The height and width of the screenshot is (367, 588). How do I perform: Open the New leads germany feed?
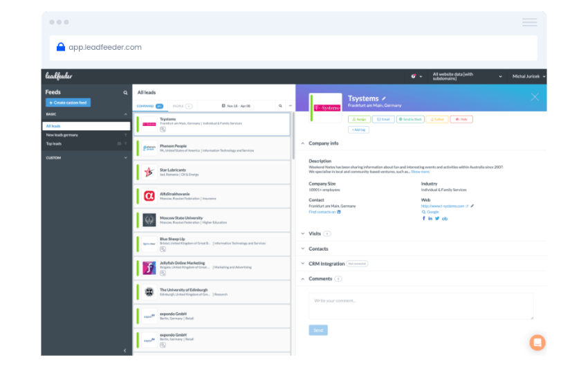(x=62, y=135)
